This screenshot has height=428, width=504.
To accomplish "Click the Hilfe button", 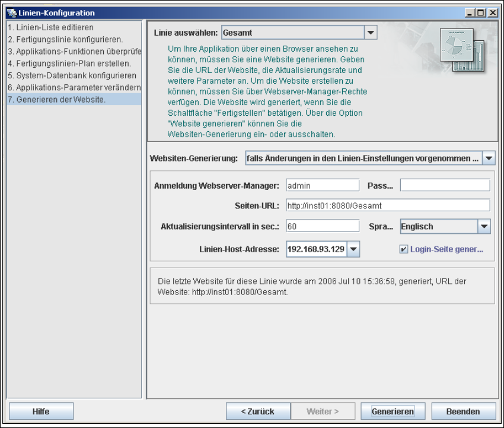I will [41, 411].
